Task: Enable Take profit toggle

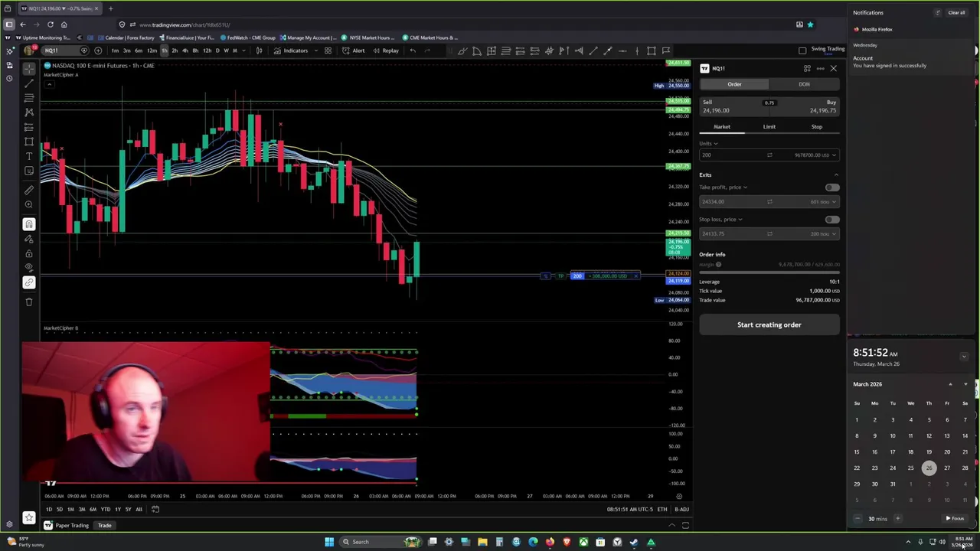Action: click(x=832, y=187)
